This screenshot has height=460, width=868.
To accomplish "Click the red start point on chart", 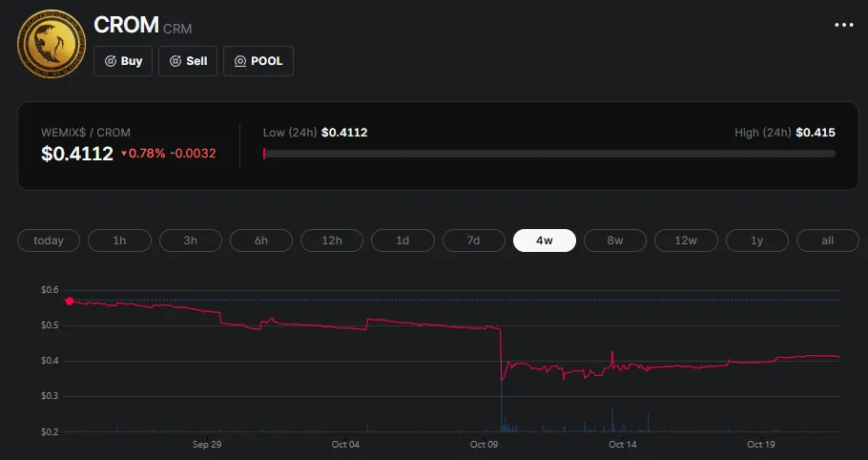I will pyautogui.click(x=70, y=302).
